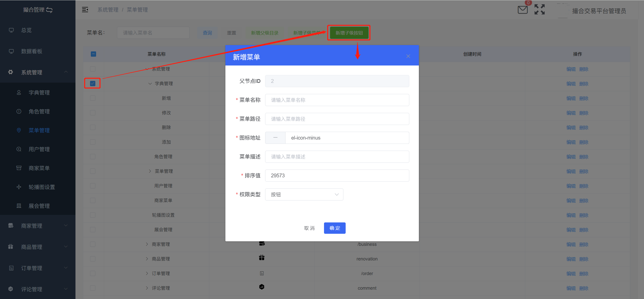Click the switch icon beside 撮合管理
The width and height of the screenshot is (644, 299).
pyautogui.click(x=50, y=10)
